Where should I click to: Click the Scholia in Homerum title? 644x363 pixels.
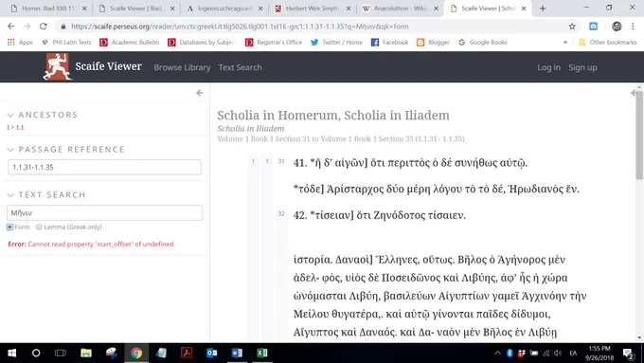(x=333, y=116)
